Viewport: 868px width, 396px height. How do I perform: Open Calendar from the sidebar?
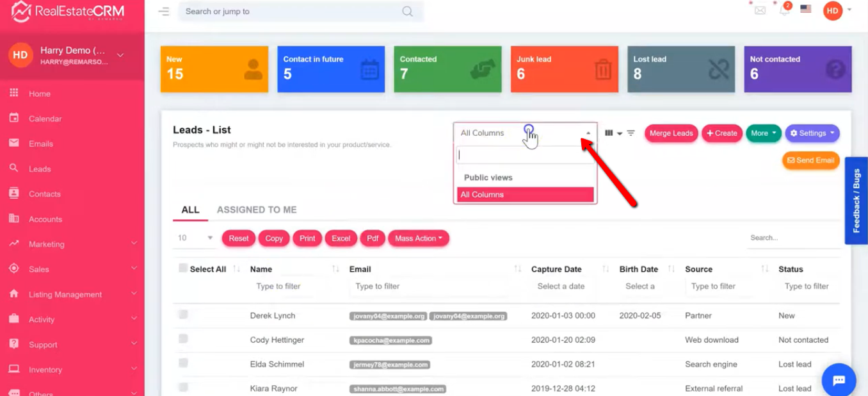(x=45, y=119)
